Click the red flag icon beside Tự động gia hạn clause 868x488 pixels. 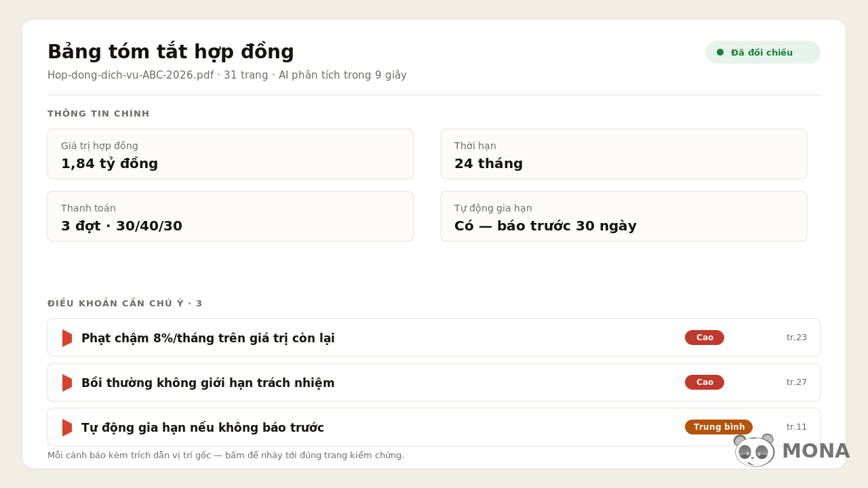[67, 428]
